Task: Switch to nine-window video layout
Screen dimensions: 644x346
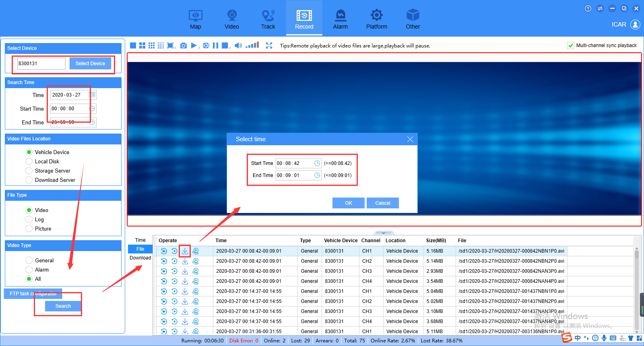Action: (151, 45)
